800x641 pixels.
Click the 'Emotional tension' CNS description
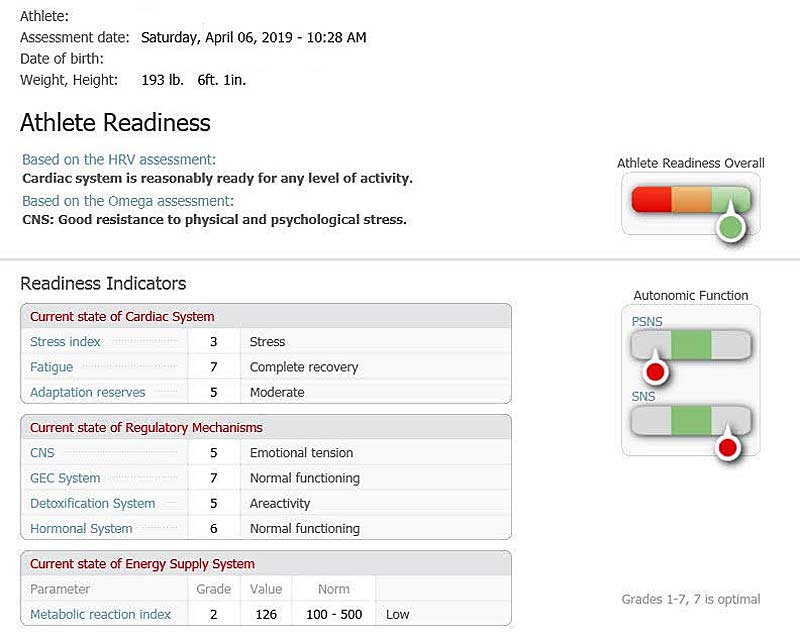click(302, 453)
